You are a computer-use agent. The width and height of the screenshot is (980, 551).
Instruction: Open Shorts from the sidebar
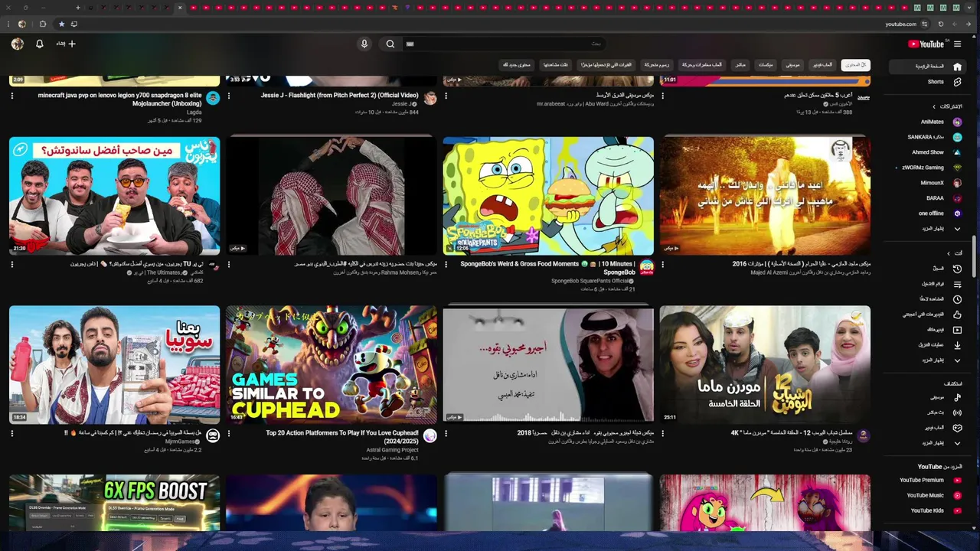(x=929, y=82)
